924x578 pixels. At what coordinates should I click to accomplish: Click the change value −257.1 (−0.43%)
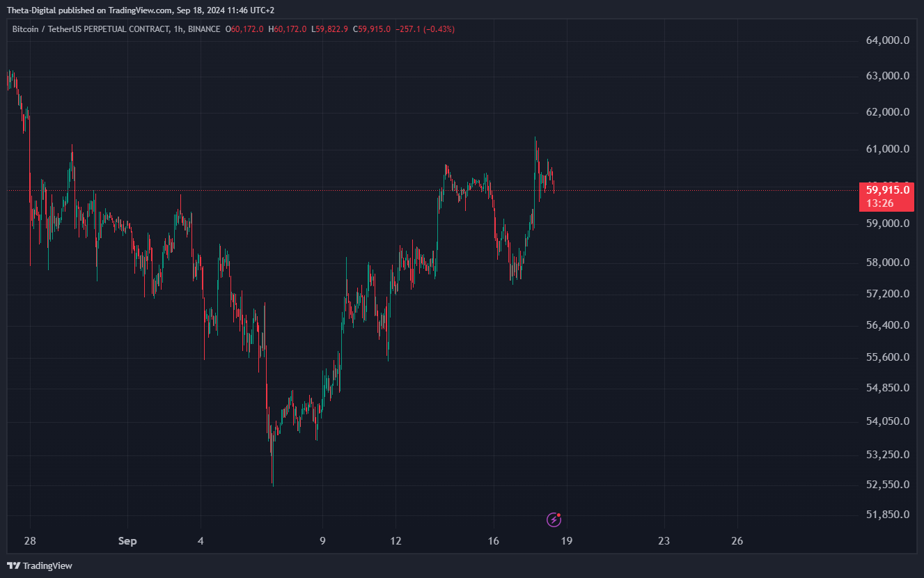[425, 29]
